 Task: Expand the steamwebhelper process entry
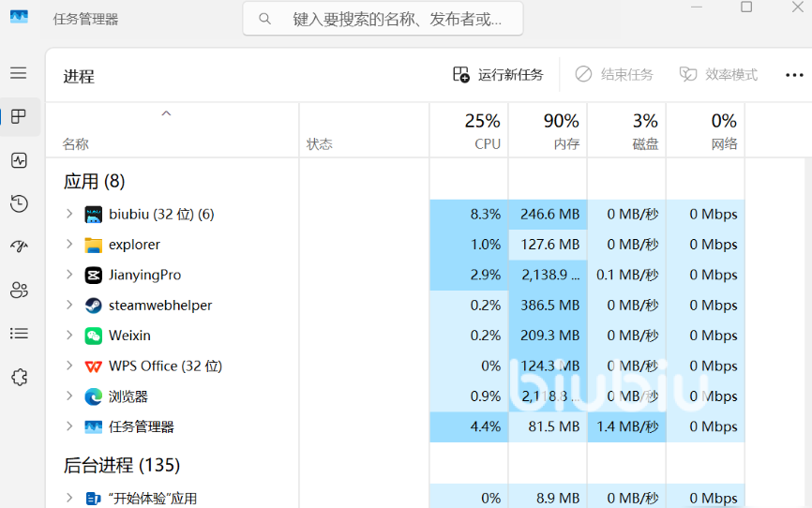pos(68,305)
